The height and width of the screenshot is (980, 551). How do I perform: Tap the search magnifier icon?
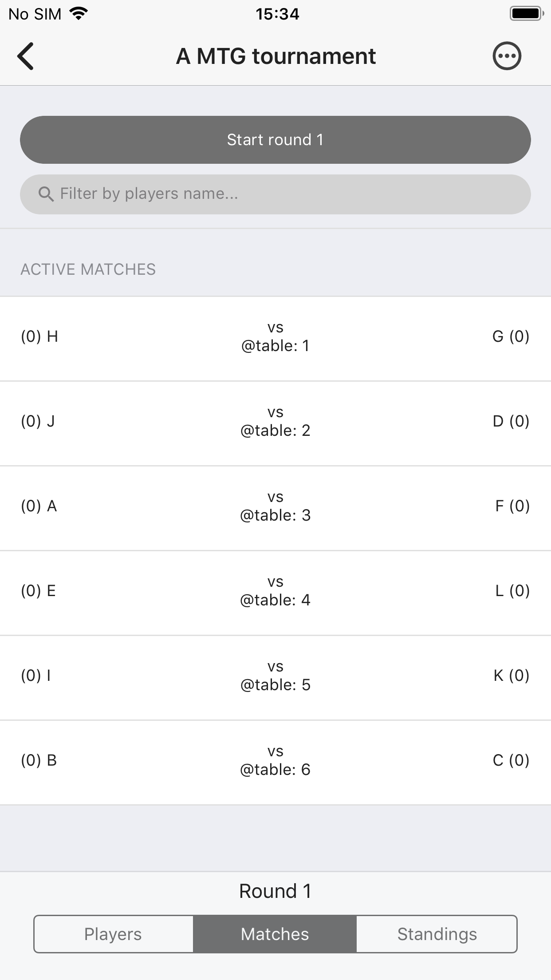46,194
